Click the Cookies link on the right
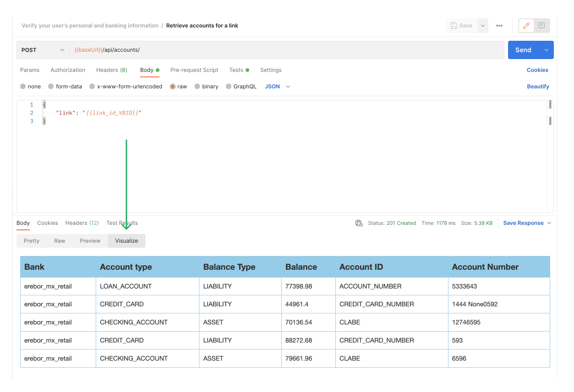The height and width of the screenshot is (392, 574). click(537, 70)
